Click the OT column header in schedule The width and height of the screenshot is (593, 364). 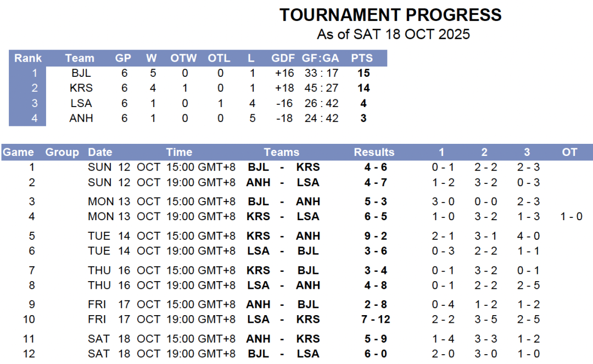[x=569, y=152]
